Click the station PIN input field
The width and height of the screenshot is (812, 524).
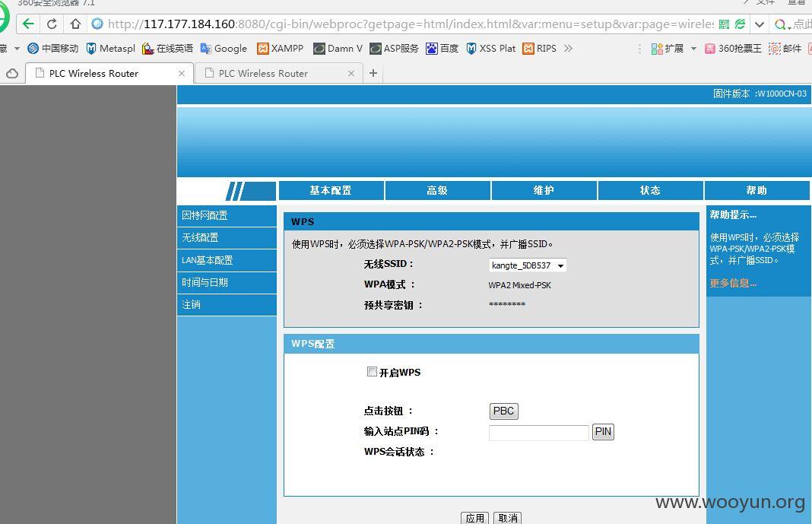538,432
